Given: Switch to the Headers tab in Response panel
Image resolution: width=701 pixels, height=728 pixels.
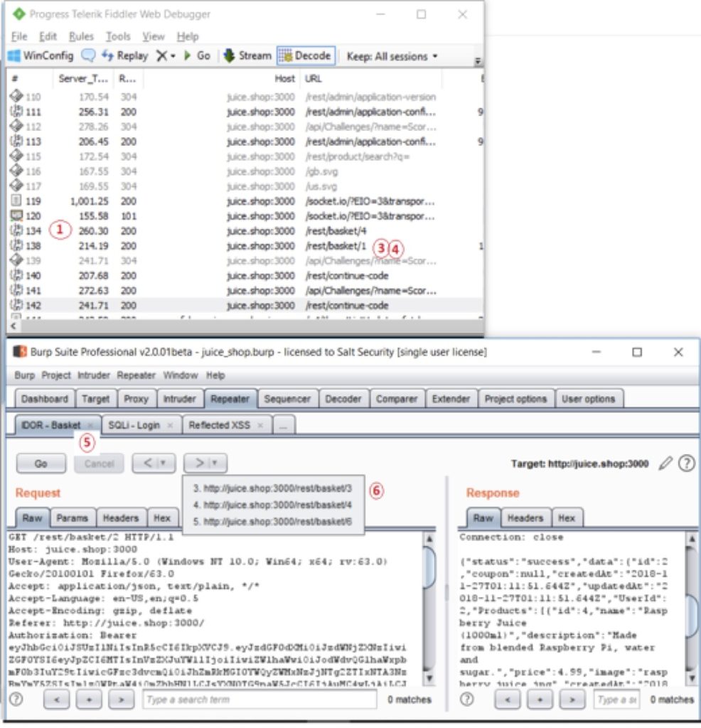Looking at the screenshot, I should point(525,518).
